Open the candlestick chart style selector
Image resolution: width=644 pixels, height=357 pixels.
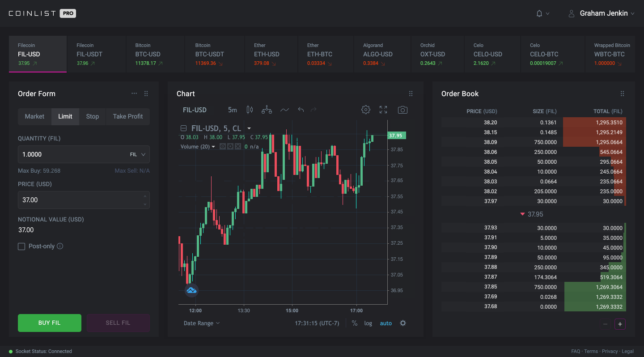point(250,110)
